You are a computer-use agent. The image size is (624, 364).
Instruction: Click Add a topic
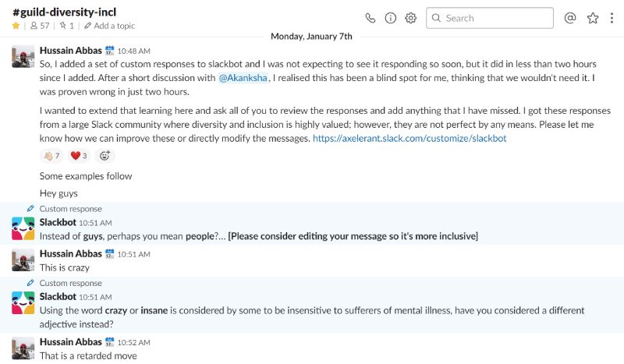pyautogui.click(x=110, y=26)
